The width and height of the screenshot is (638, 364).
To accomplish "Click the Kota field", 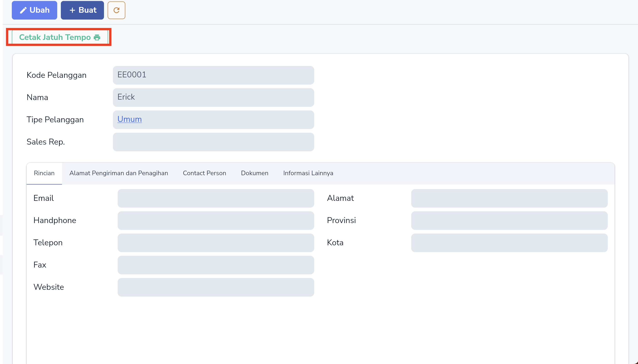I will click(509, 243).
